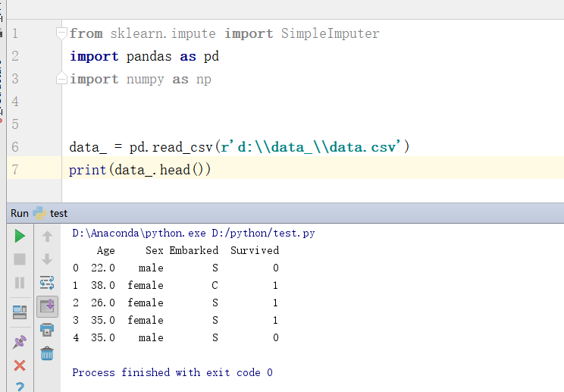Image resolution: width=564 pixels, height=392 pixels.
Task: Click Embarked value C in row 1
Action: click(215, 285)
